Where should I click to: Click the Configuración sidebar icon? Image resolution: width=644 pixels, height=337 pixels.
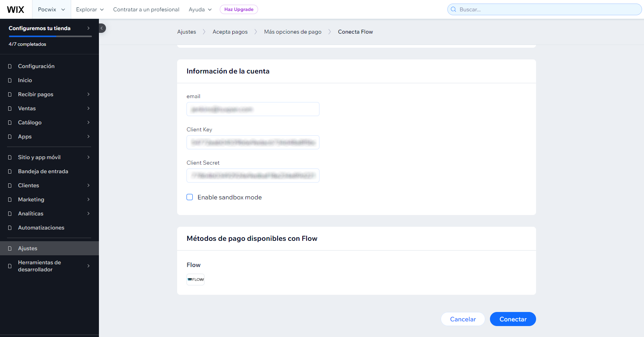coord(10,66)
